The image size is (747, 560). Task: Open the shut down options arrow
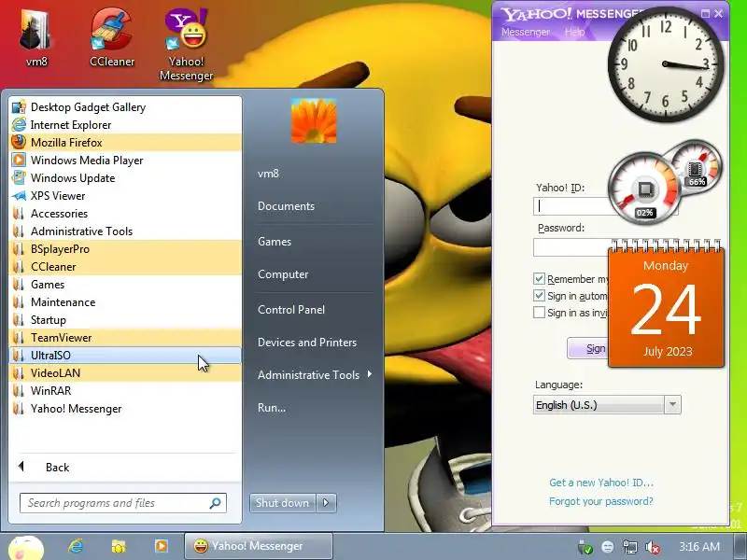click(x=326, y=503)
